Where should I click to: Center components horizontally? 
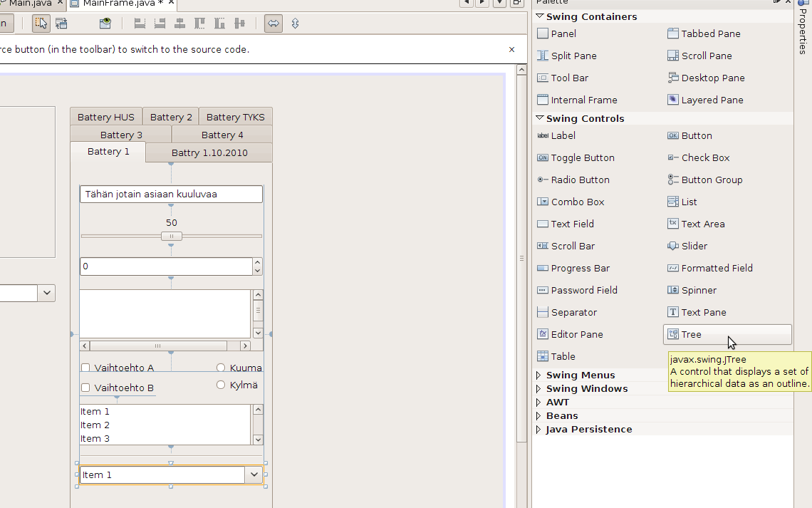pyautogui.click(x=179, y=24)
